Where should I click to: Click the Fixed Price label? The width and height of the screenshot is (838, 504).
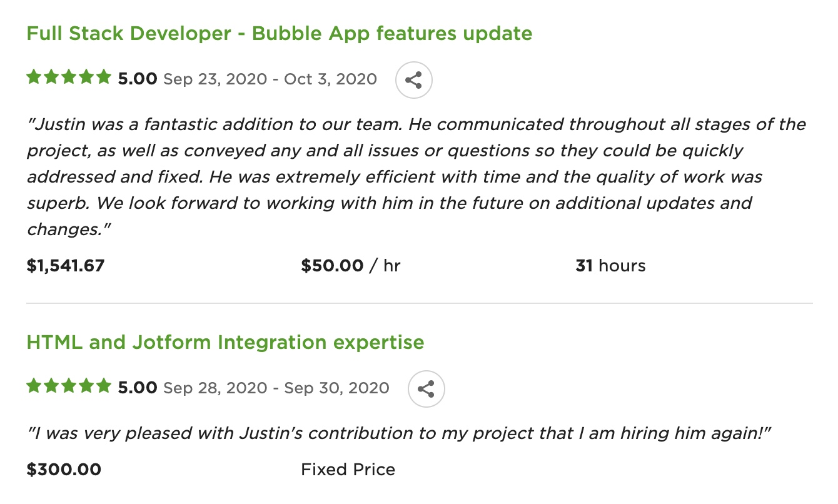[348, 470]
